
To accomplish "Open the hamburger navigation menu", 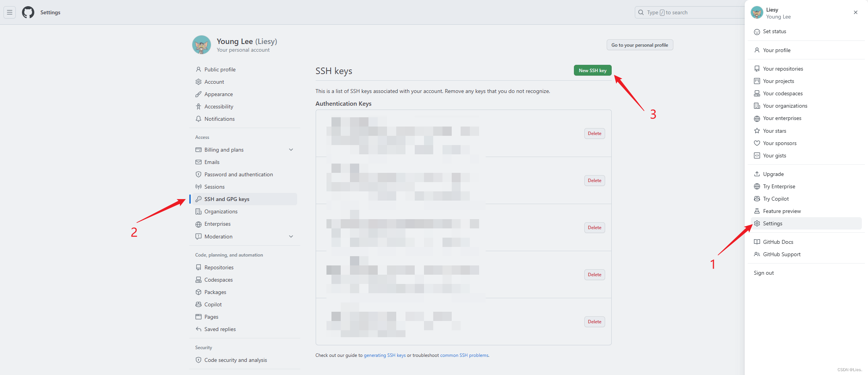I will coord(10,12).
